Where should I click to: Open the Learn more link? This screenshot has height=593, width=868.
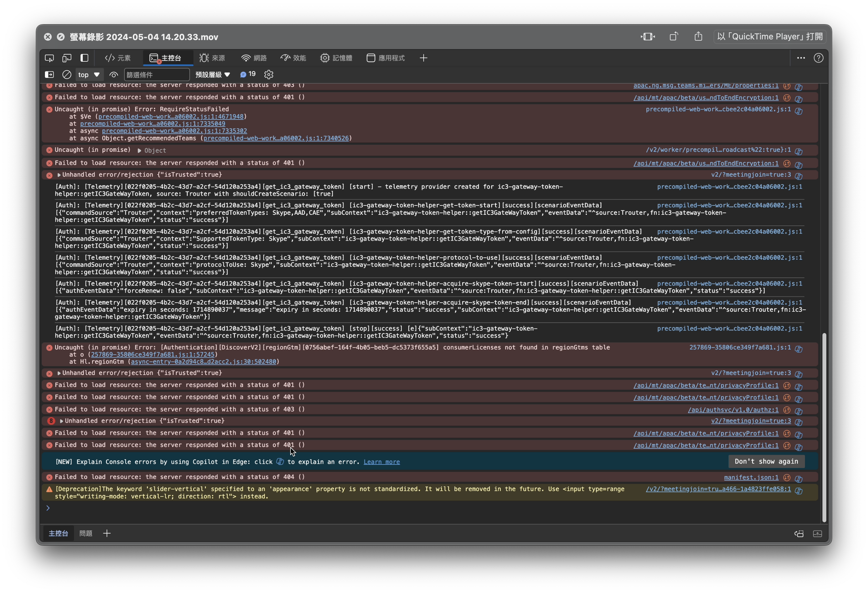pyautogui.click(x=381, y=462)
